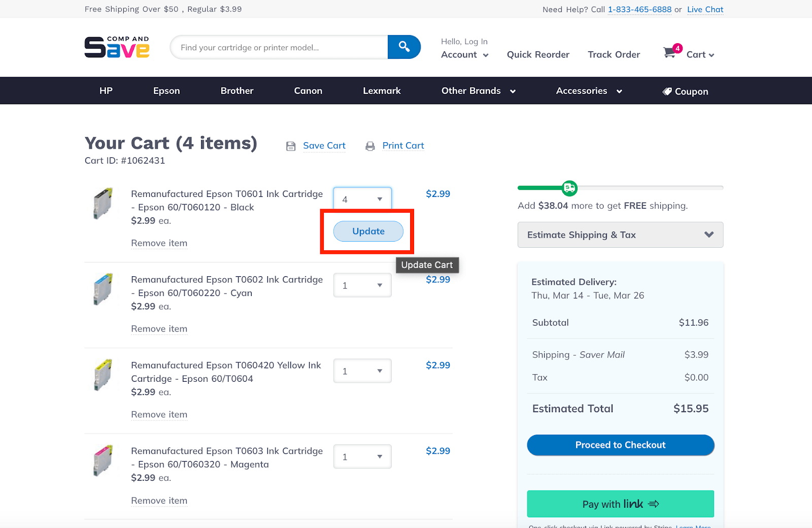The height and width of the screenshot is (528, 812).
Task: Click the Print Cart printer icon
Action: 370,146
